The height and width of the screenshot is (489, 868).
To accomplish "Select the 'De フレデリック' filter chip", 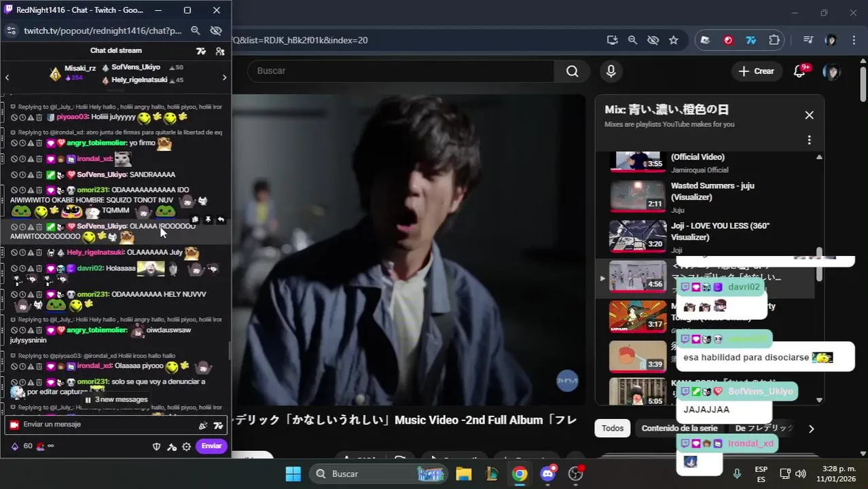I will [x=764, y=428].
